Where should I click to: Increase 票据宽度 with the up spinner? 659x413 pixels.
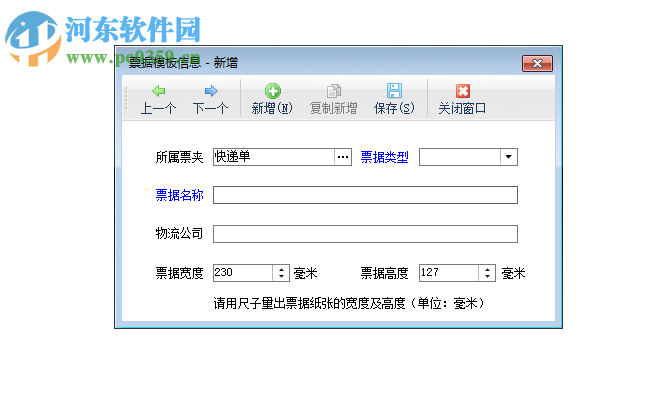pyautogui.click(x=281, y=269)
